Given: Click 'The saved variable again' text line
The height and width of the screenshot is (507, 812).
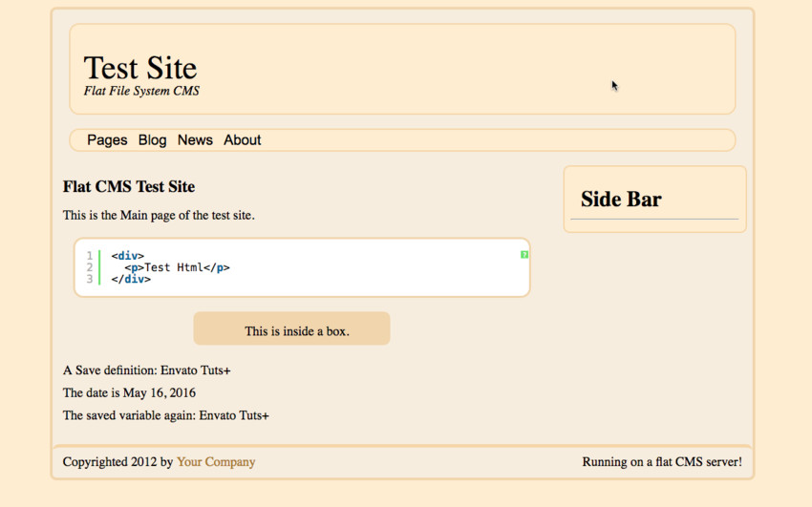Looking at the screenshot, I should [165, 415].
